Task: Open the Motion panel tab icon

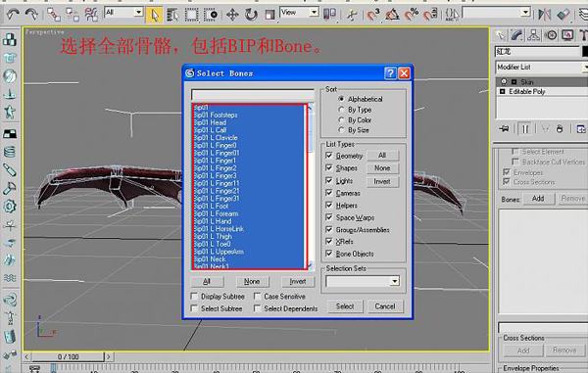Action: coord(551,35)
